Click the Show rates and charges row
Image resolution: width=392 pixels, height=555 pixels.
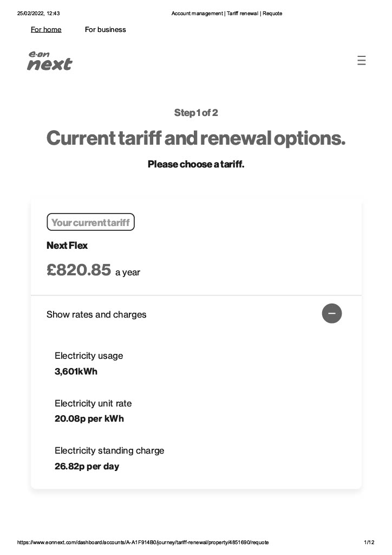(196, 314)
